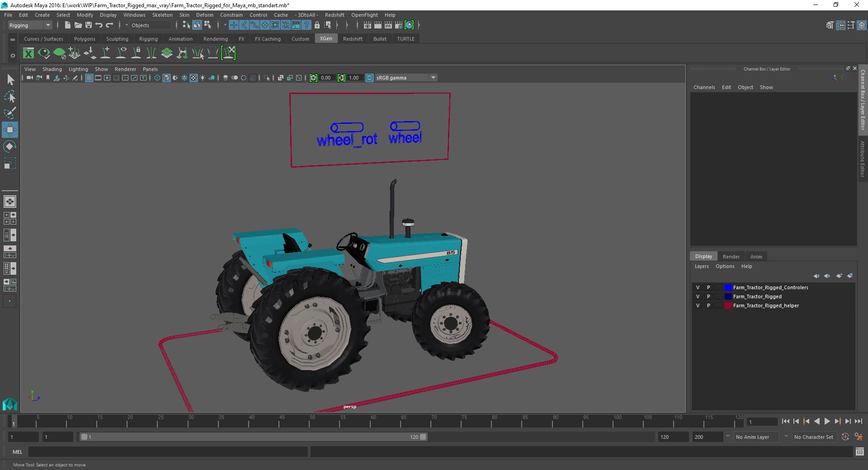
Task: Toggle visibility V of Farm_Tractor_Rigged_helper layer
Action: (x=698, y=305)
